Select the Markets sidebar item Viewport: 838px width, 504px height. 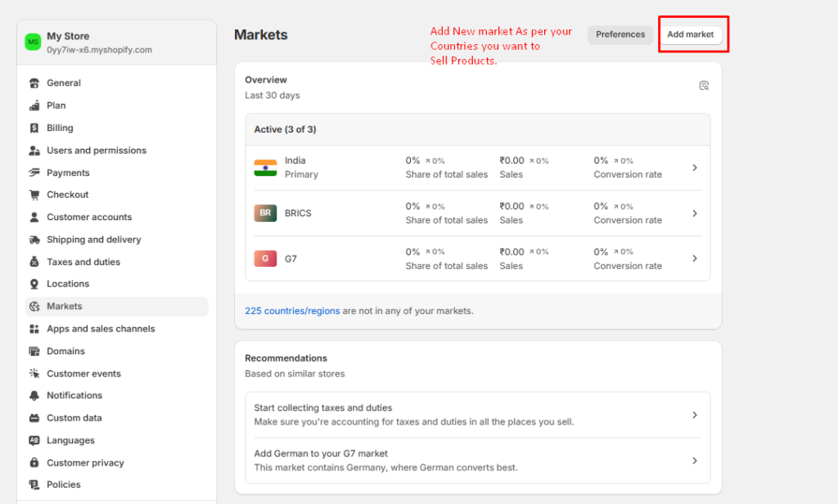point(116,306)
